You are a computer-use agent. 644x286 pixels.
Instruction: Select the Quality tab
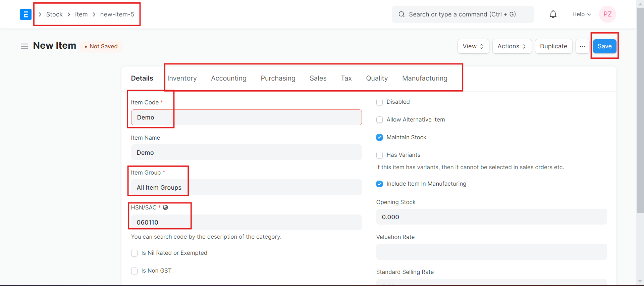pyautogui.click(x=377, y=78)
